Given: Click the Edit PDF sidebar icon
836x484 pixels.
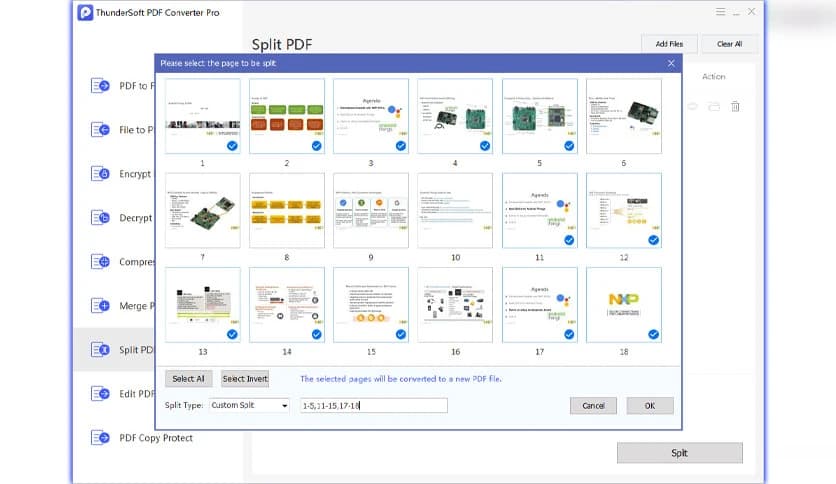Looking at the screenshot, I should click(100, 394).
